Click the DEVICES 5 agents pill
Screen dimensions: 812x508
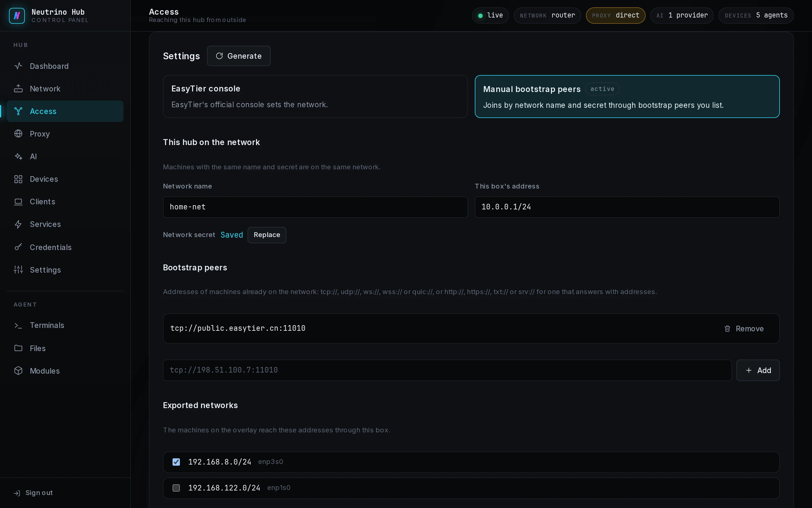point(756,16)
